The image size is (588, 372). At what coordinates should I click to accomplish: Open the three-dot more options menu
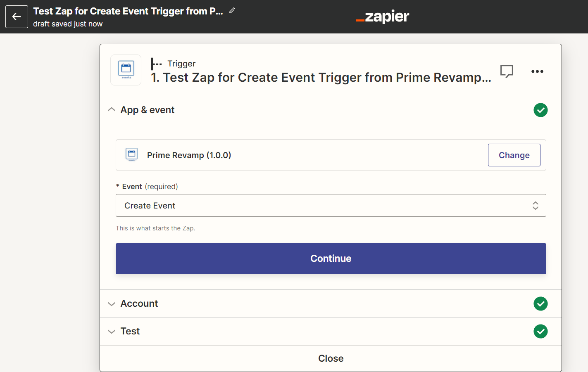coord(537,71)
